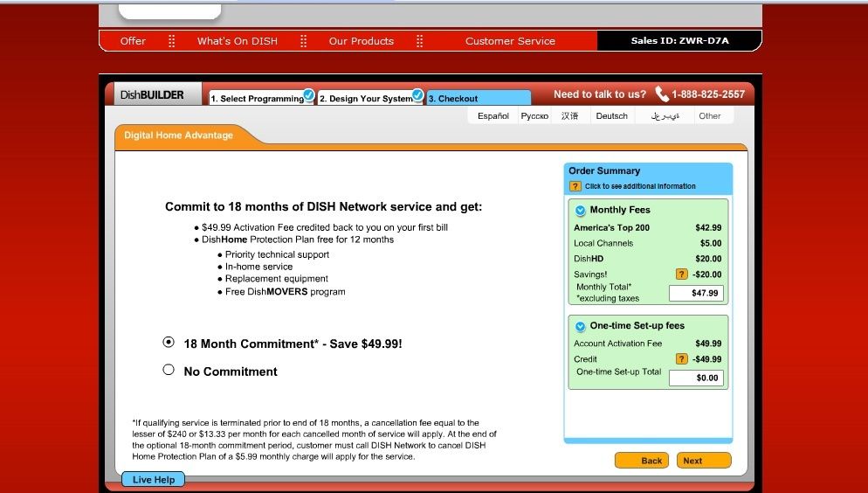Switch language to Arabic
Image resolution: width=868 pixels, height=493 pixels.
pos(665,115)
